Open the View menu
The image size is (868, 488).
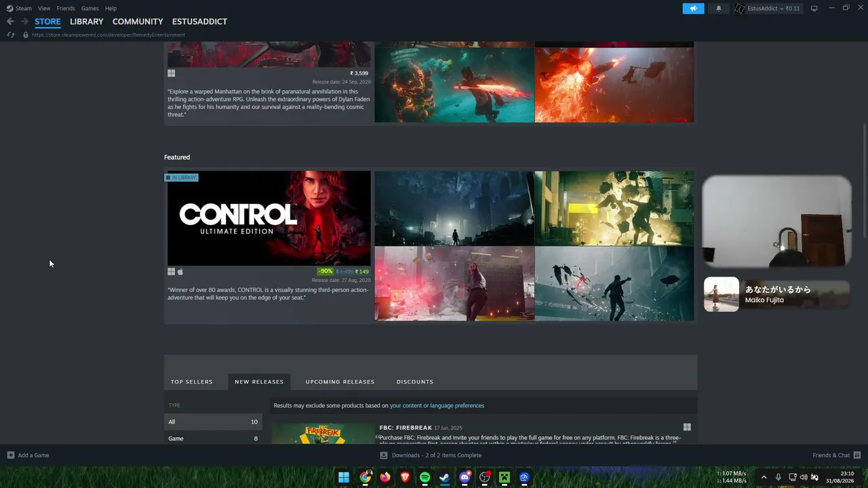[x=44, y=8]
